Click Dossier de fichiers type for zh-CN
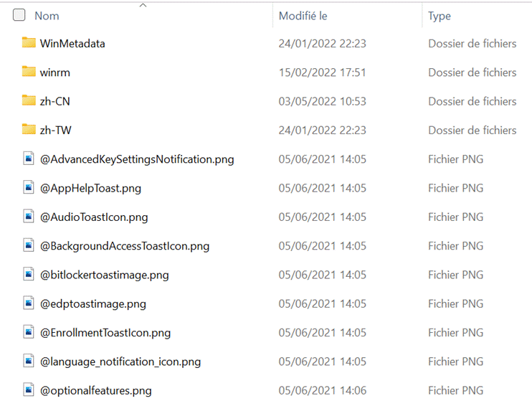 [472, 101]
